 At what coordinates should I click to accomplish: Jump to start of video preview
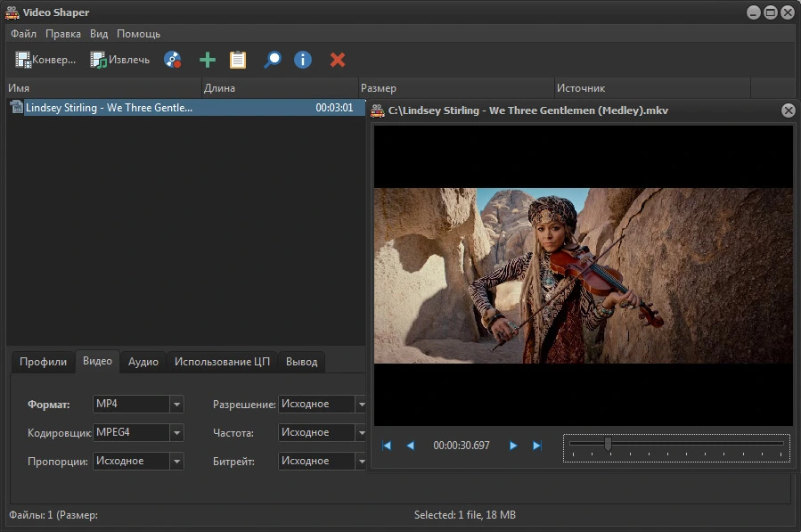[387, 446]
